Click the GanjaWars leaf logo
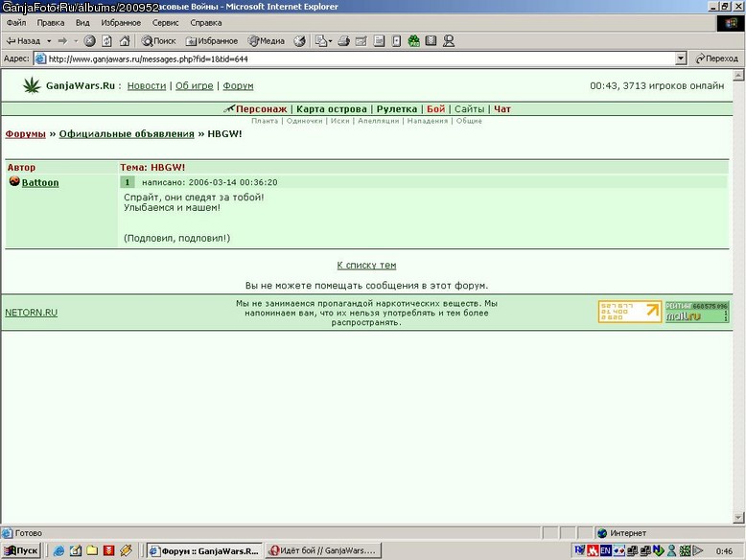 pos(32,85)
